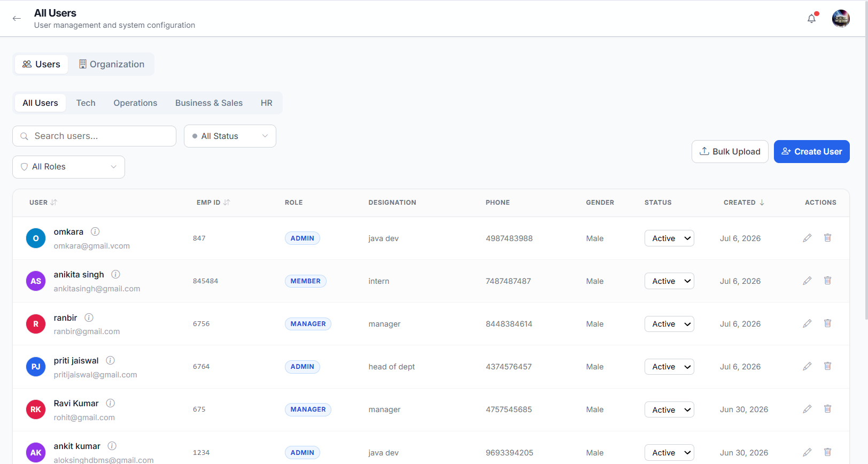Show info for omkara
This screenshot has width=868, height=464.
[x=95, y=231]
